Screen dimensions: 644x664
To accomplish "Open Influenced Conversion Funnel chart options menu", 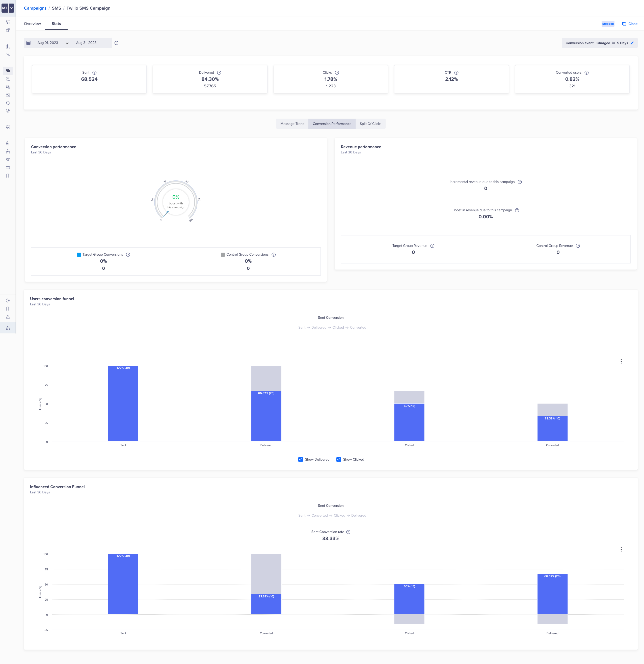I will 621,550.
